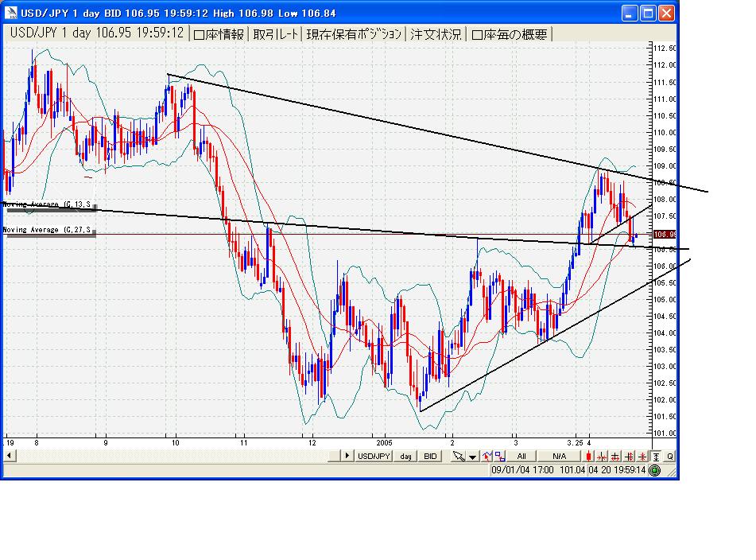This screenshot has height=560, width=756.
Task: Open dropdown arrow beside cursor tool
Action: [472, 457]
